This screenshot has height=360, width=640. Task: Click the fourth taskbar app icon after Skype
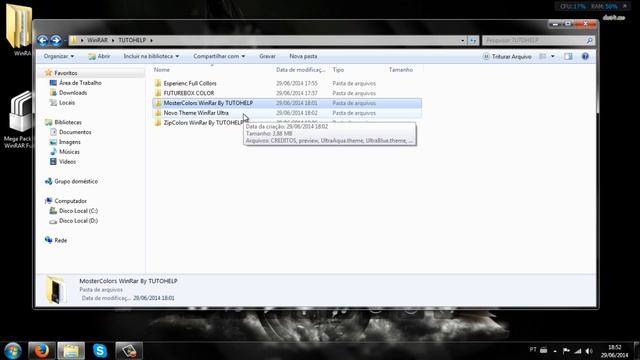(x=129, y=351)
